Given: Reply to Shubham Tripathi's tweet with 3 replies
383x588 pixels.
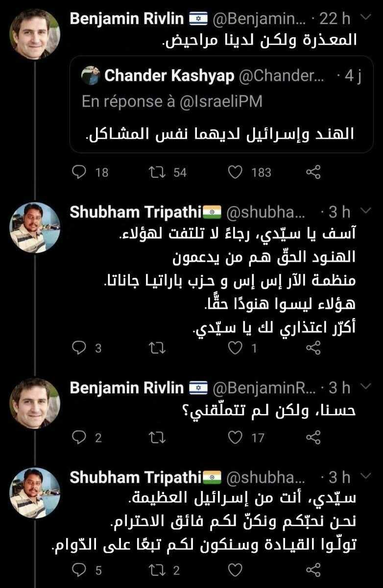Looking at the screenshot, I should point(79,348).
